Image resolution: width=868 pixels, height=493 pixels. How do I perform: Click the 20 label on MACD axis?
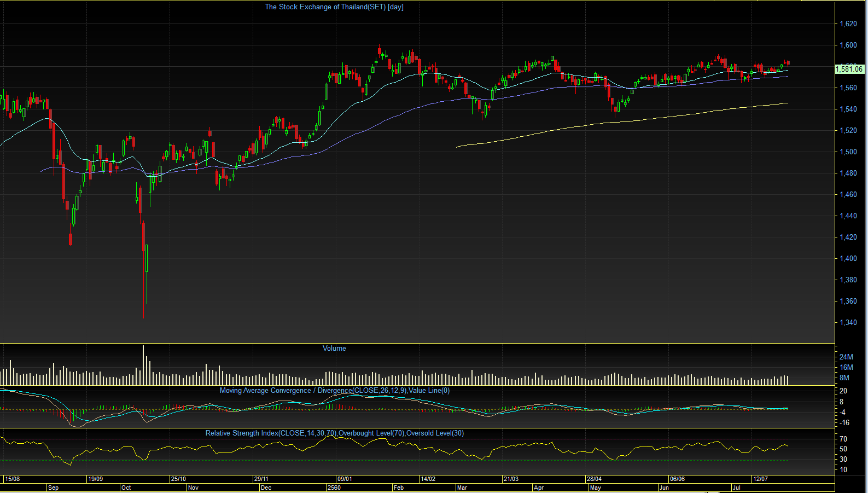[843, 391]
